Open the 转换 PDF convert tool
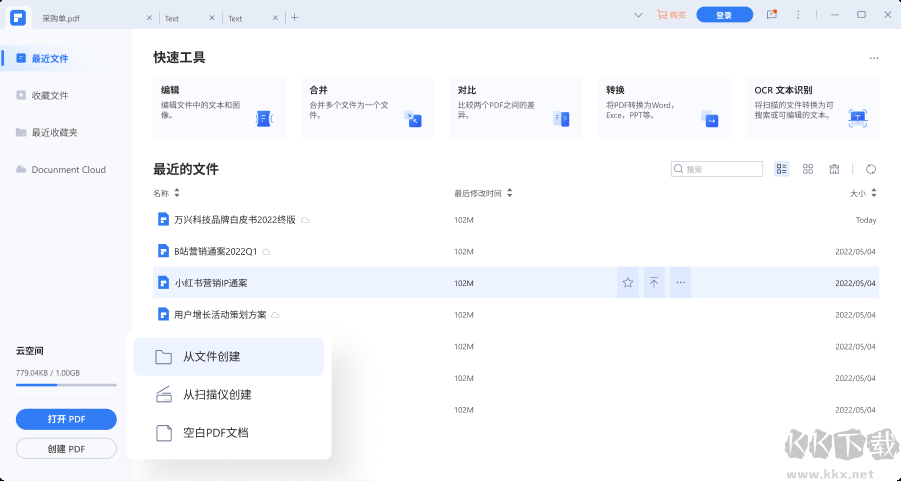 662,108
